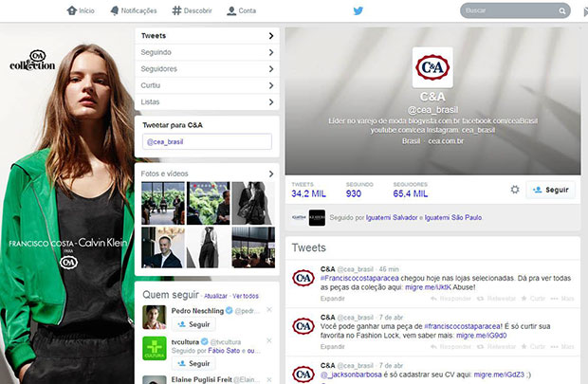Select Curtiu in profile menu
588x384 pixels.
207,85
